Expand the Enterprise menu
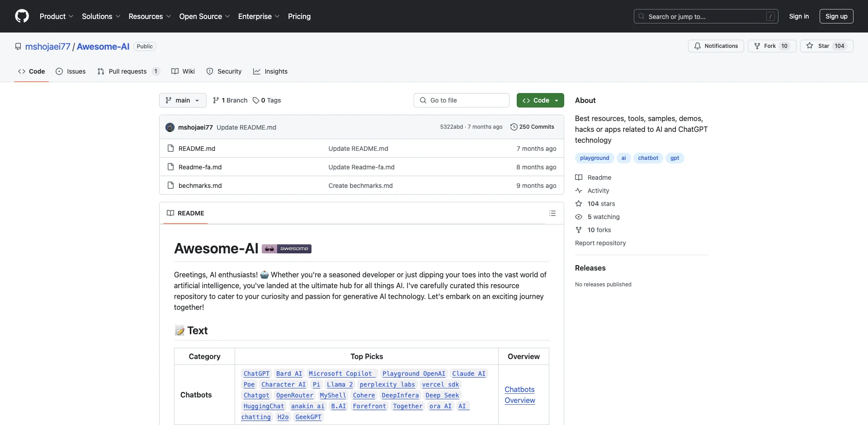The image size is (868, 425). pyautogui.click(x=259, y=16)
